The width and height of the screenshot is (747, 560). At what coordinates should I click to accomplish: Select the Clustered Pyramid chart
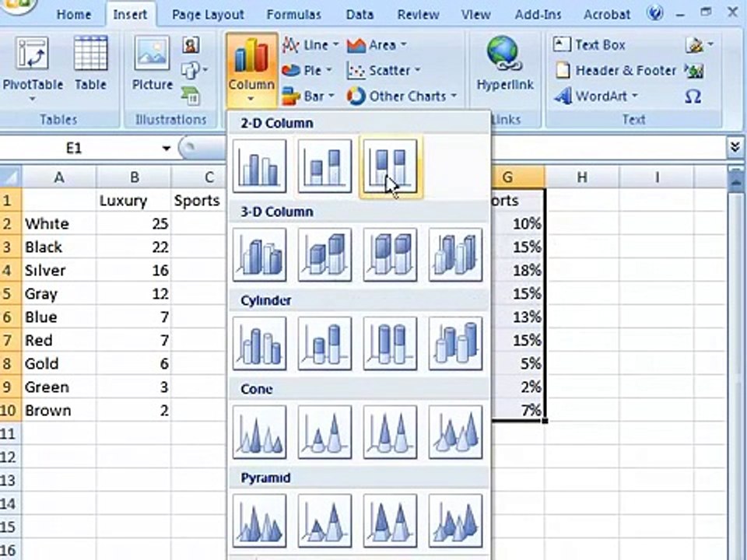[x=259, y=520]
